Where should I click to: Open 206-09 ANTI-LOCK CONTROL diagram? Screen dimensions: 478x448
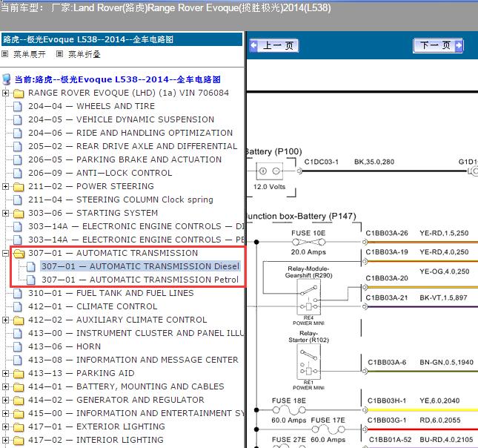click(x=100, y=173)
